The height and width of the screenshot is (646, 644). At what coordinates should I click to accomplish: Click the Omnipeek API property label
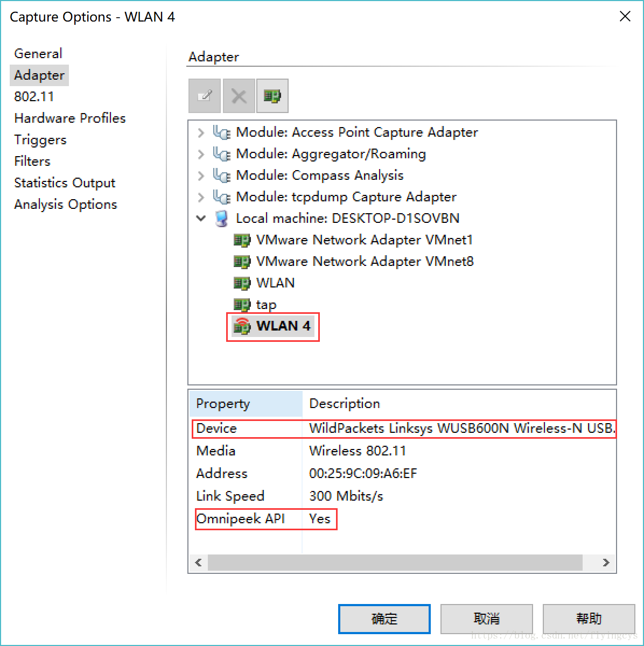(x=241, y=519)
